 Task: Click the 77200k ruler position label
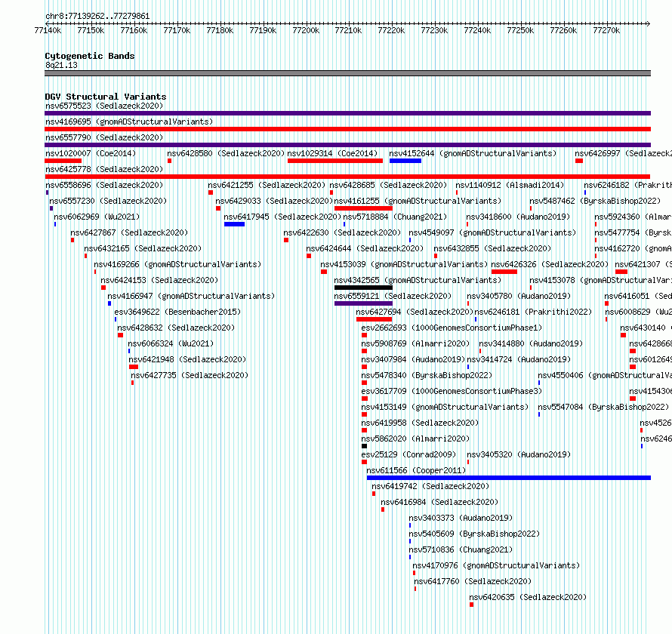pos(306,30)
